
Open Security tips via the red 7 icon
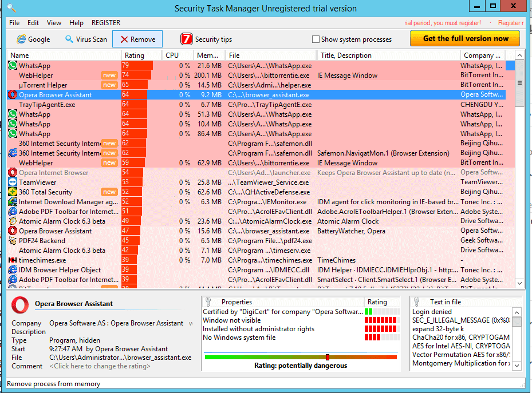pyautogui.click(x=186, y=39)
